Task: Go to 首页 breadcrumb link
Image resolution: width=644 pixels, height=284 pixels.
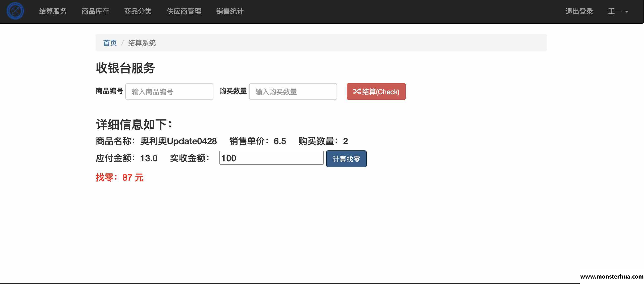Action: pyautogui.click(x=110, y=43)
